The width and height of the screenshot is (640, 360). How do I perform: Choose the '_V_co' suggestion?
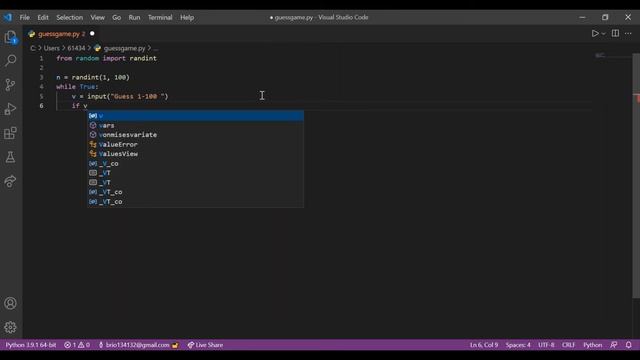pyautogui.click(x=196, y=163)
